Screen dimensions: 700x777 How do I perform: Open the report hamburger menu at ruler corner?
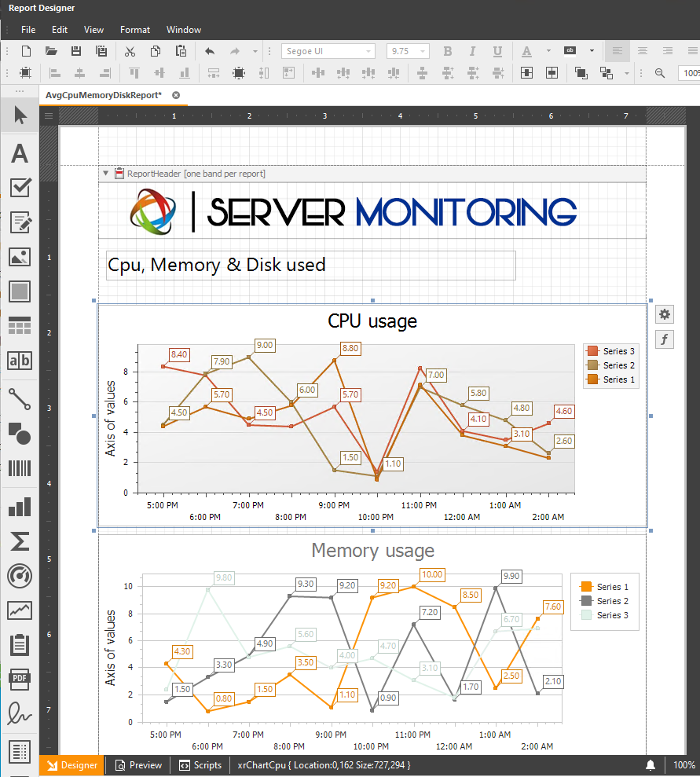[49, 116]
